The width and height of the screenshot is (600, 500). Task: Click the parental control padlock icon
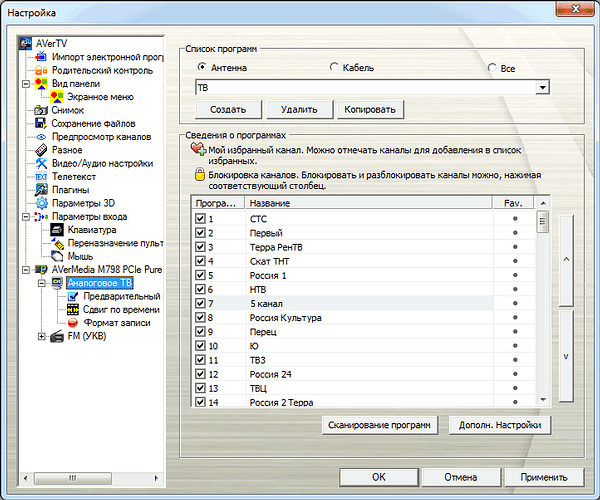tap(41, 70)
